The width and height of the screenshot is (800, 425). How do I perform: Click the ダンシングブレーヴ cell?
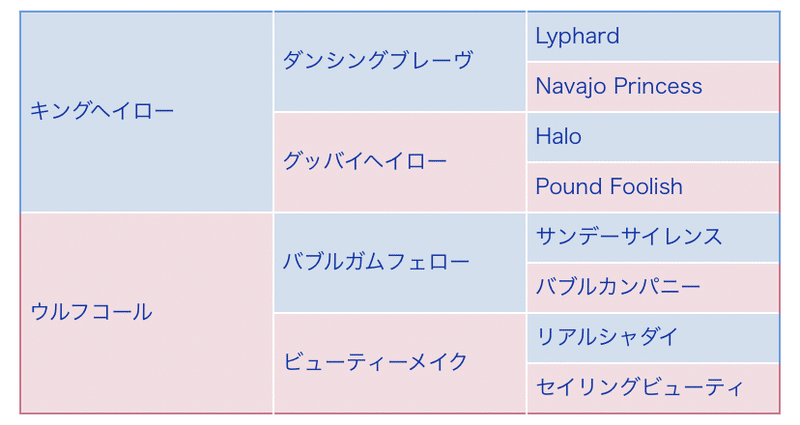[399, 61]
